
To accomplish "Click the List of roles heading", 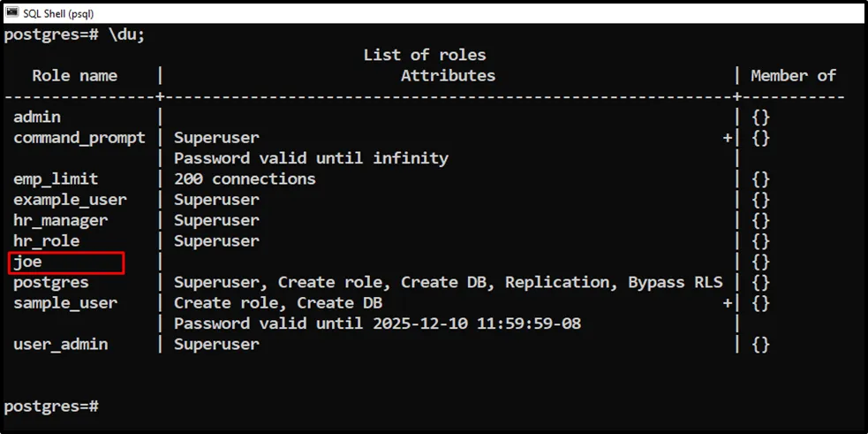I will [425, 55].
